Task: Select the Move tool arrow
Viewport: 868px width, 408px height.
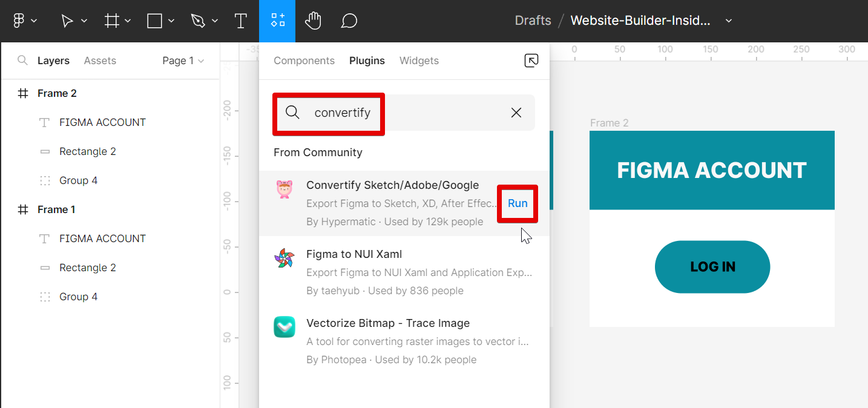Action: [x=67, y=21]
